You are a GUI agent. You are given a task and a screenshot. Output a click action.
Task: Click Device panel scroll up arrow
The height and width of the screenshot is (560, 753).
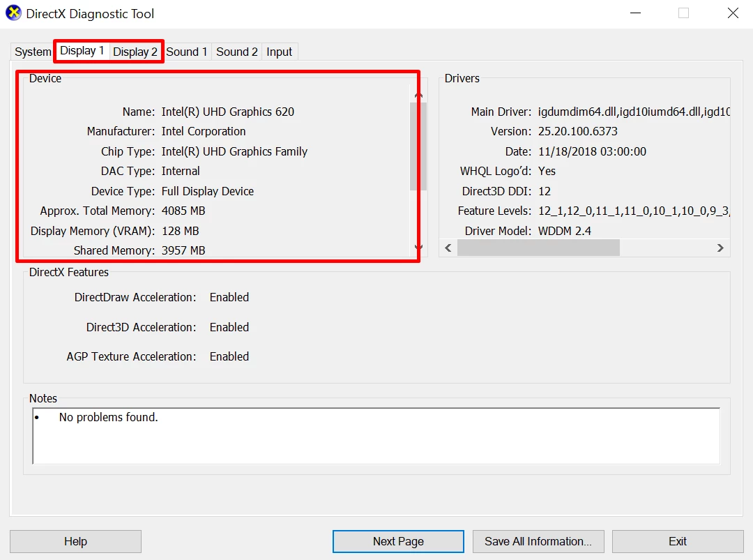[419, 95]
